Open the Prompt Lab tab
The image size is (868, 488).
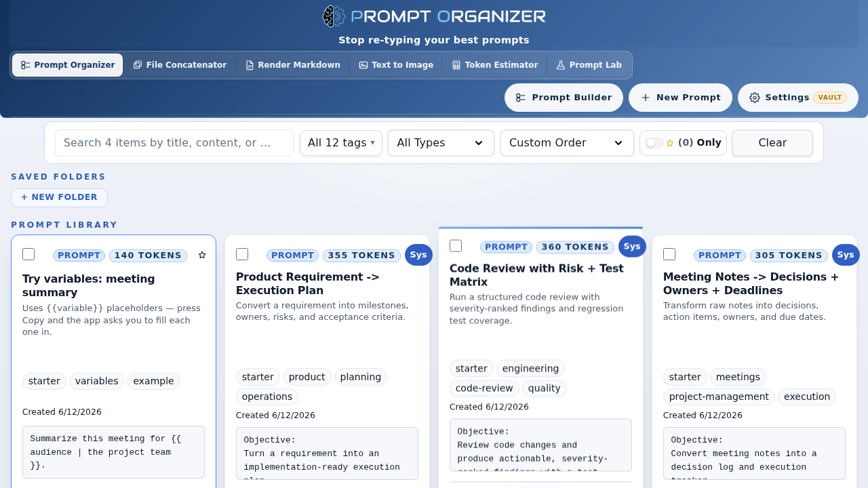coord(589,65)
